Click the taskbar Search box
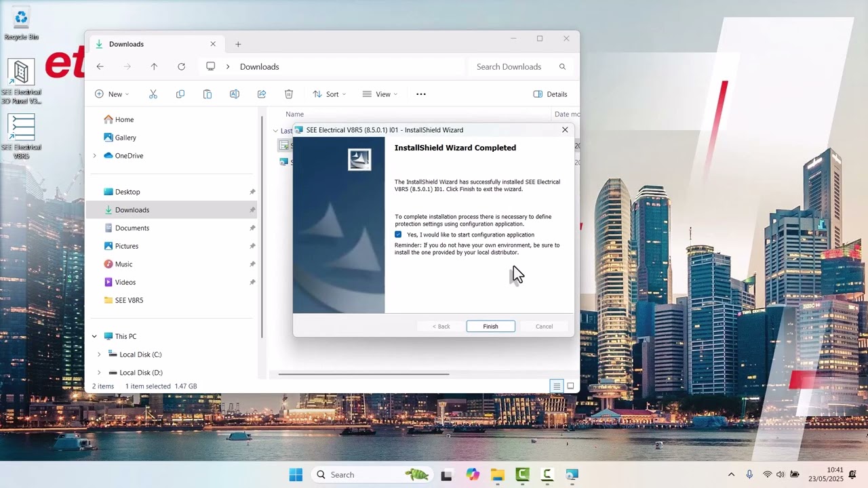The image size is (868, 488). tap(372, 474)
